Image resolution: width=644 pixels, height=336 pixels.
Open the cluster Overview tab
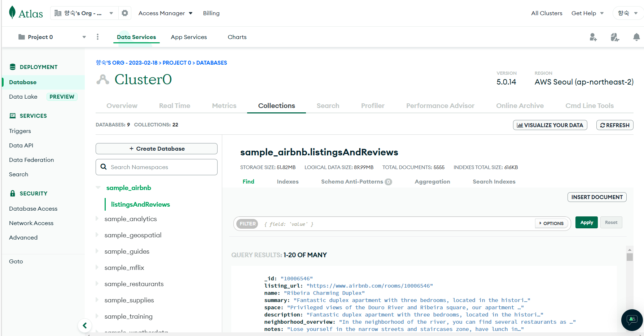tap(122, 105)
